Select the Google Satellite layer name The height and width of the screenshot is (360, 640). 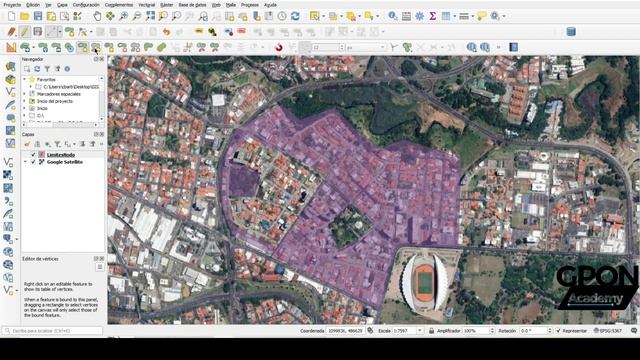[x=64, y=162]
